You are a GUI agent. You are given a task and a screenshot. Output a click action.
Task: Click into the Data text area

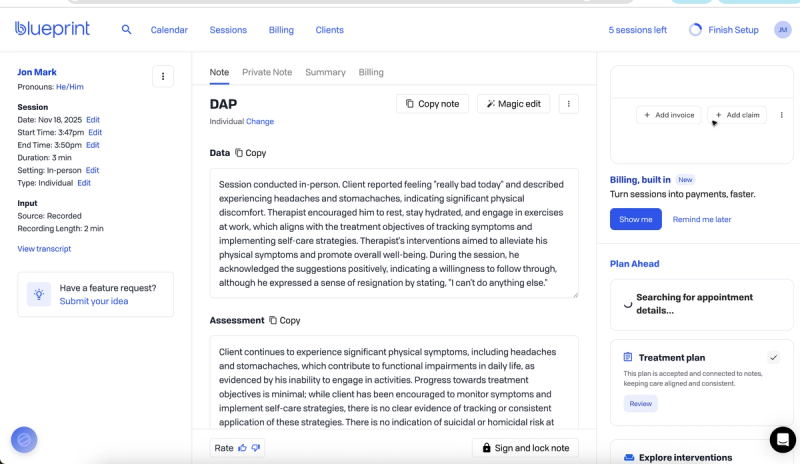tap(394, 233)
